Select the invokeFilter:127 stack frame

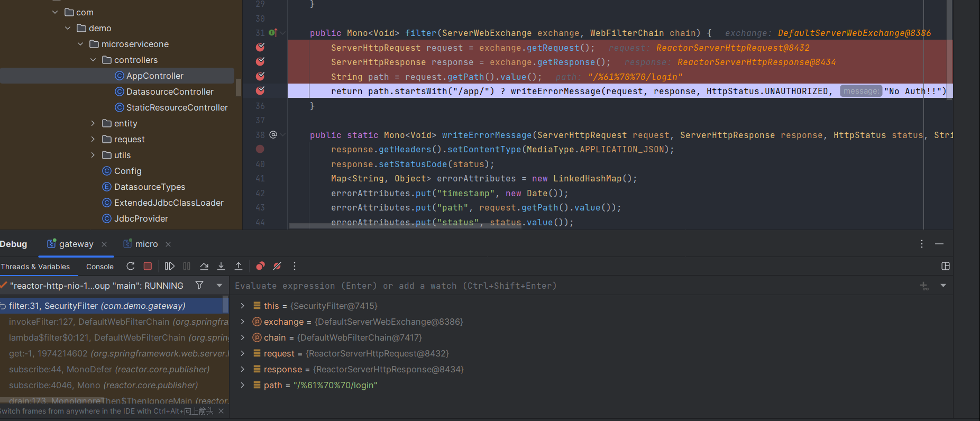click(x=114, y=322)
